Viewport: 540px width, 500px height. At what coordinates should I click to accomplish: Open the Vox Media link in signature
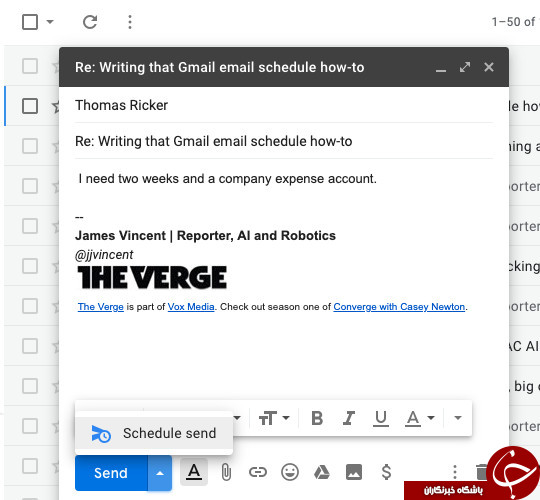click(191, 307)
